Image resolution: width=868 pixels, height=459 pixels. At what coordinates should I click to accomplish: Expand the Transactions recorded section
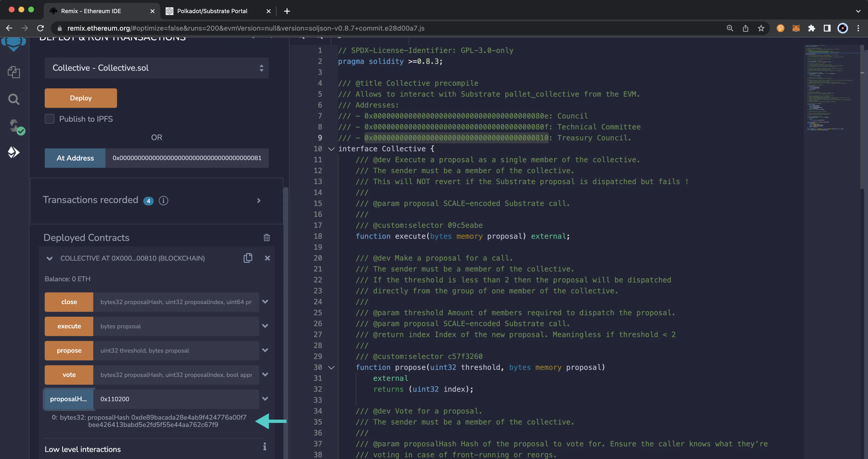[259, 200]
